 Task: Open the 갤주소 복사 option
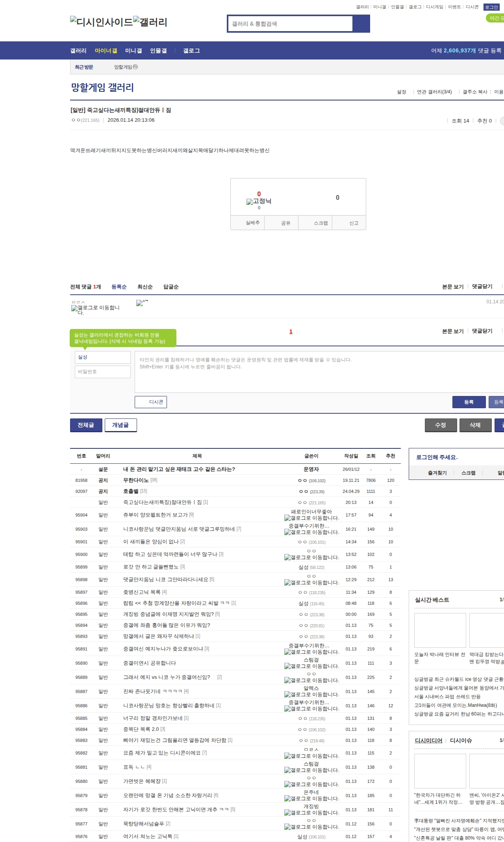[475, 92]
